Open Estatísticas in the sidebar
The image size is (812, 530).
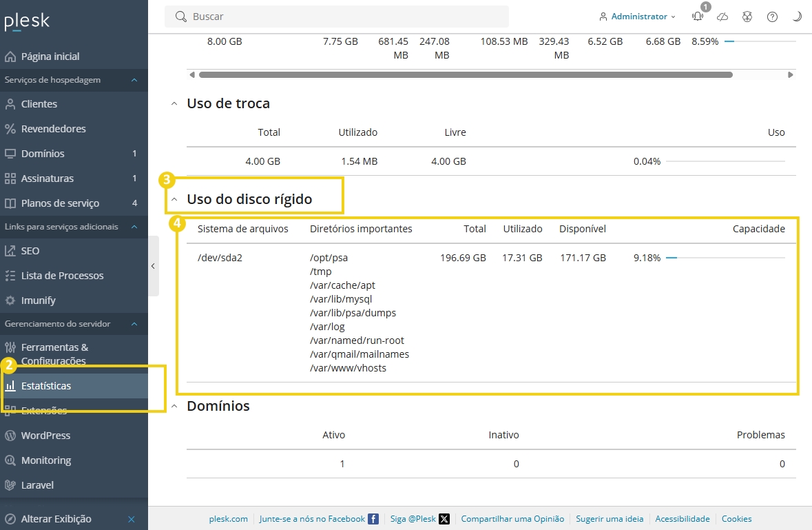(x=46, y=386)
